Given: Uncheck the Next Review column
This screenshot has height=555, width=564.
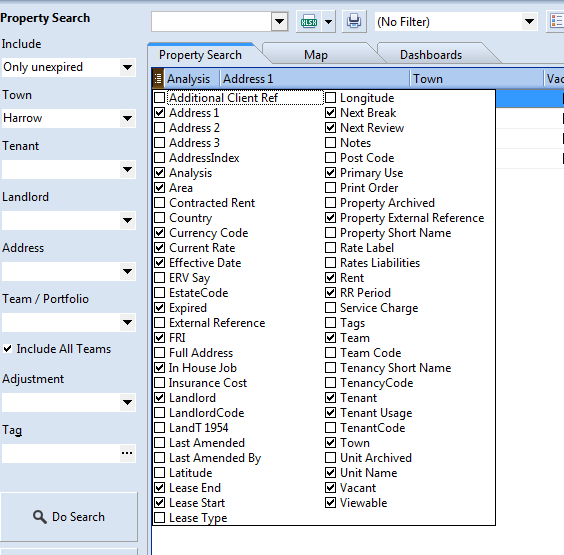Looking at the screenshot, I should click(x=331, y=128).
